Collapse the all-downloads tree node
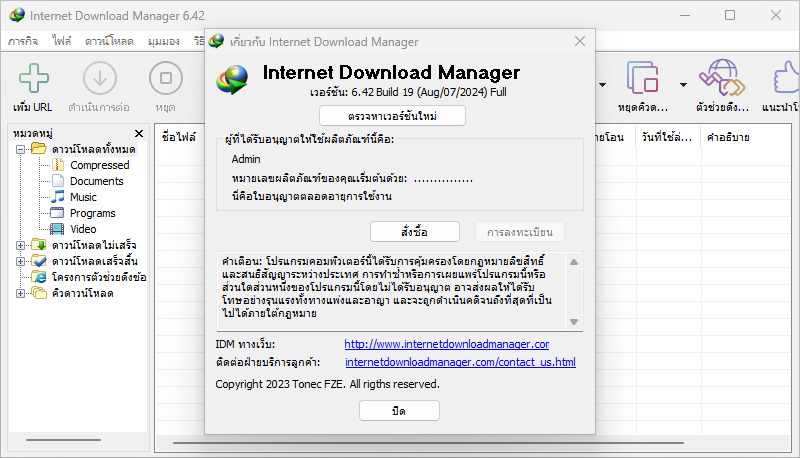This screenshot has width=800, height=458. click(20, 149)
